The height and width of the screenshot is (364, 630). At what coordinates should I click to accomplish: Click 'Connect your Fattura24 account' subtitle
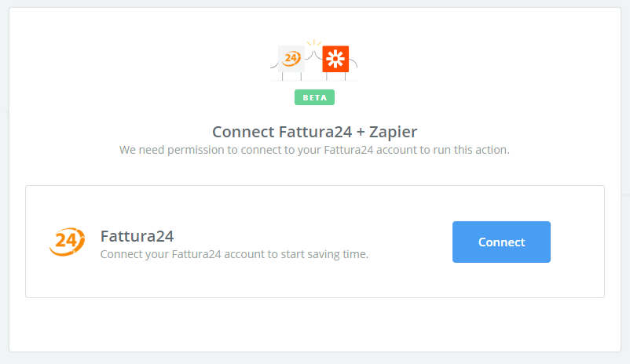pos(234,254)
